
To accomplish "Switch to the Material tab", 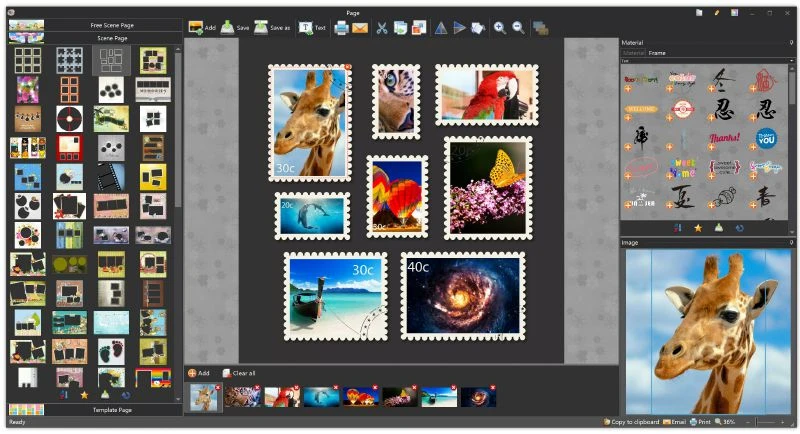I will click(x=634, y=52).
